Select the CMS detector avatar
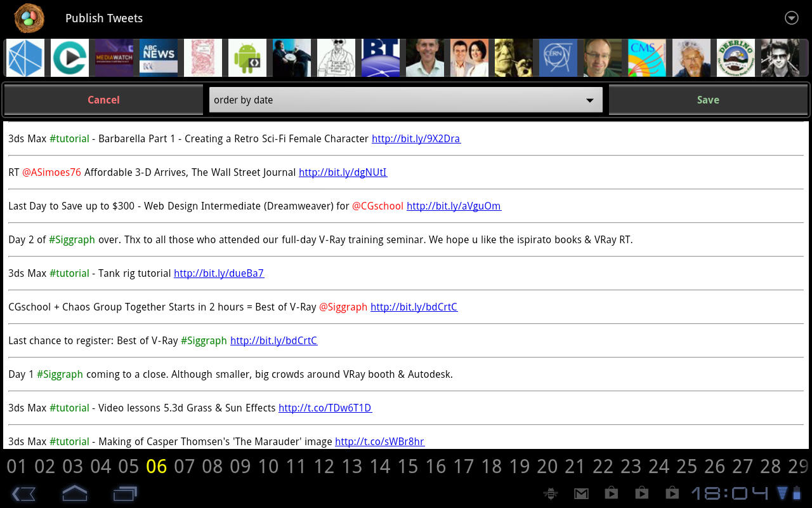812x508 pixels. coord(647,58)
